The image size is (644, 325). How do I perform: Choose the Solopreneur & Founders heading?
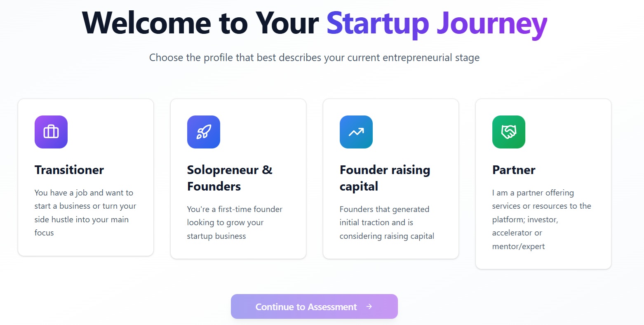click(230, 178)
